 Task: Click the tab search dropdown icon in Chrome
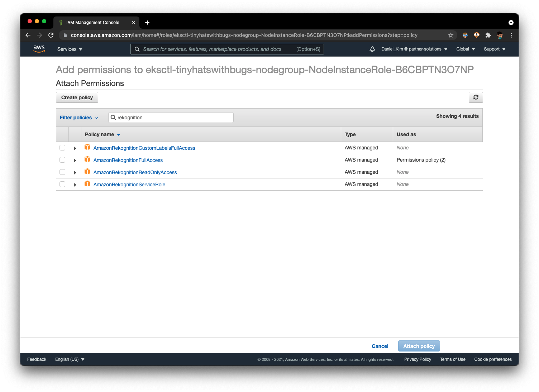click(511, 23)
